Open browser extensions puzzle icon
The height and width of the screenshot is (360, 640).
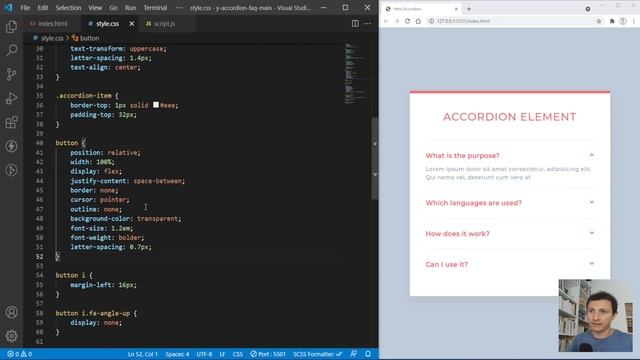pyautogui.click(x=612, y=21)
